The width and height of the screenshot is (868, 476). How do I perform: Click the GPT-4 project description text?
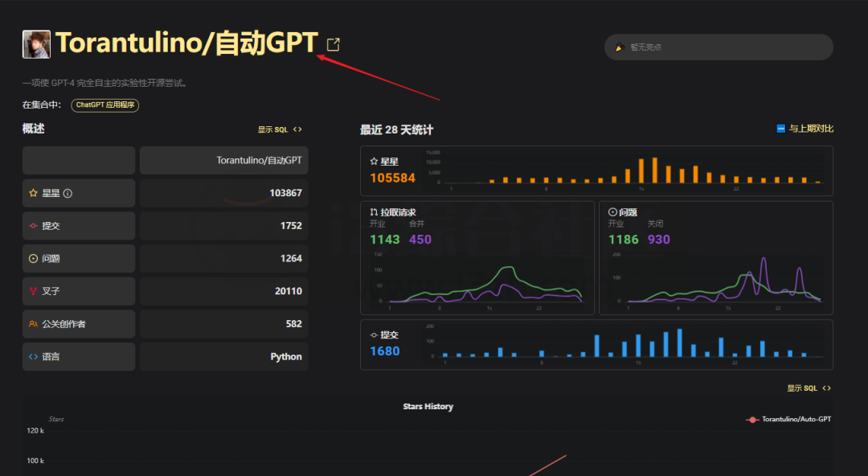pyautogui.click(x=106, y=83)
